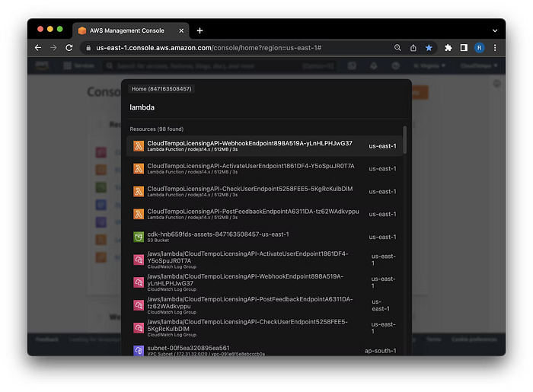Viewport: 533px width, 392px height.
Task: Open cdk-hnb659fds-assets-847163508457-us-east-1 bucket
Action: point(264,237)
